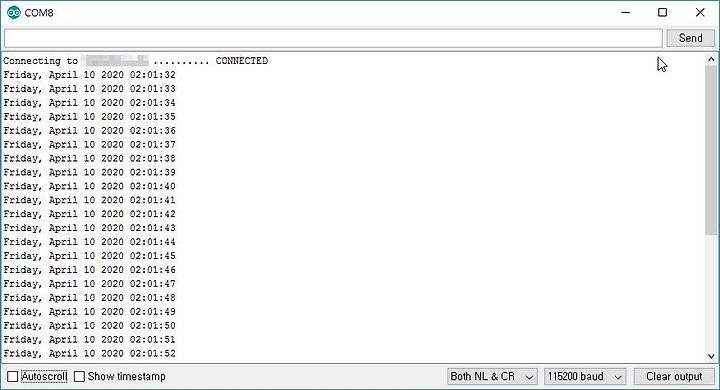Click the line ending 02:01:50
Viewport: 720px width, 390px height.
coord(90,325)
